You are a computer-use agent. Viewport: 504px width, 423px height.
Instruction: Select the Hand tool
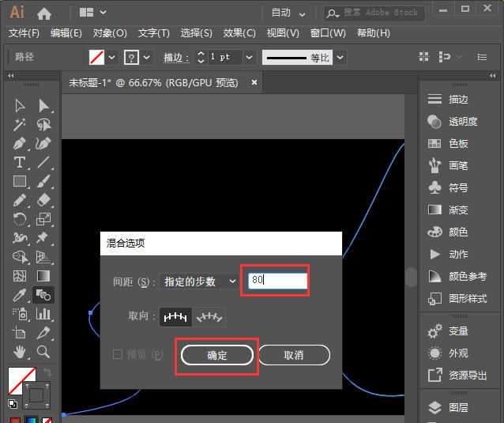21,352
